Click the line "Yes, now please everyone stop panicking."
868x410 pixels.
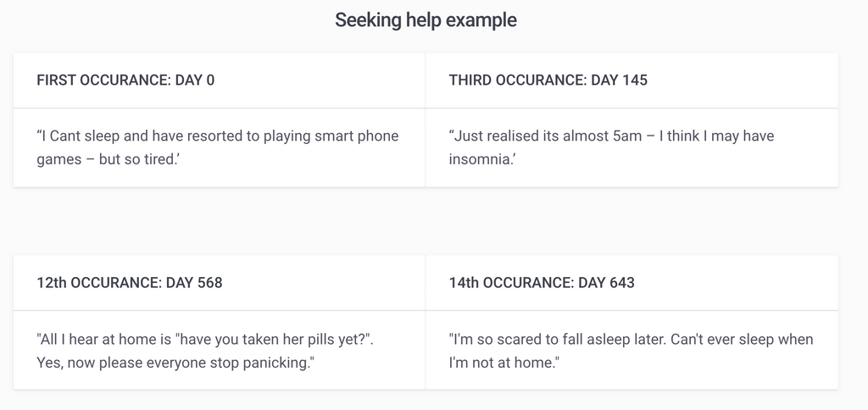click(x=175, y=363)
